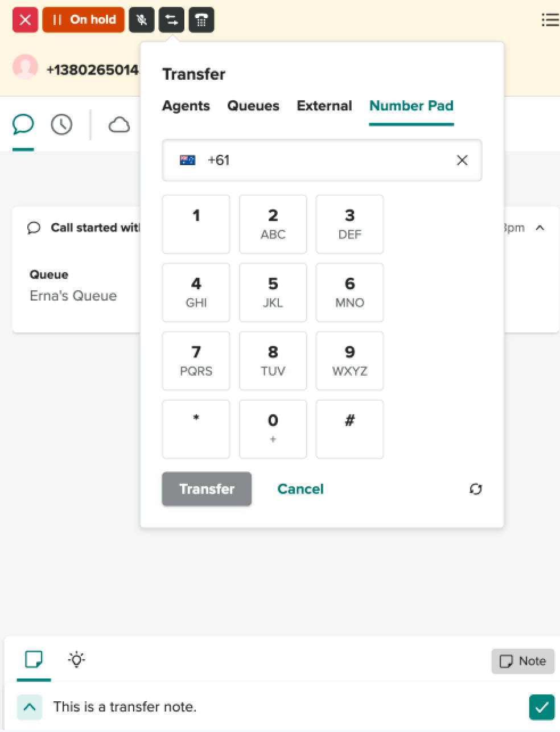Refresh the transfer list
Screen dimensions: 560x732
(x=476, y=489)
